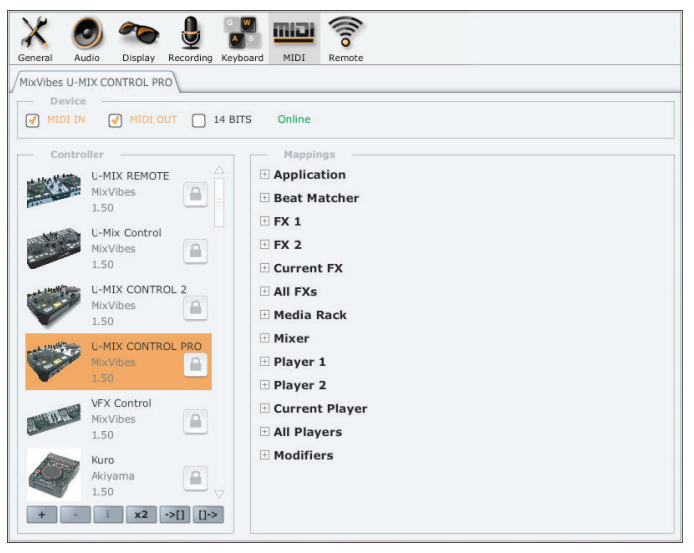Expand the Application mappings group
694x553 pixels.
coord(264,174)
